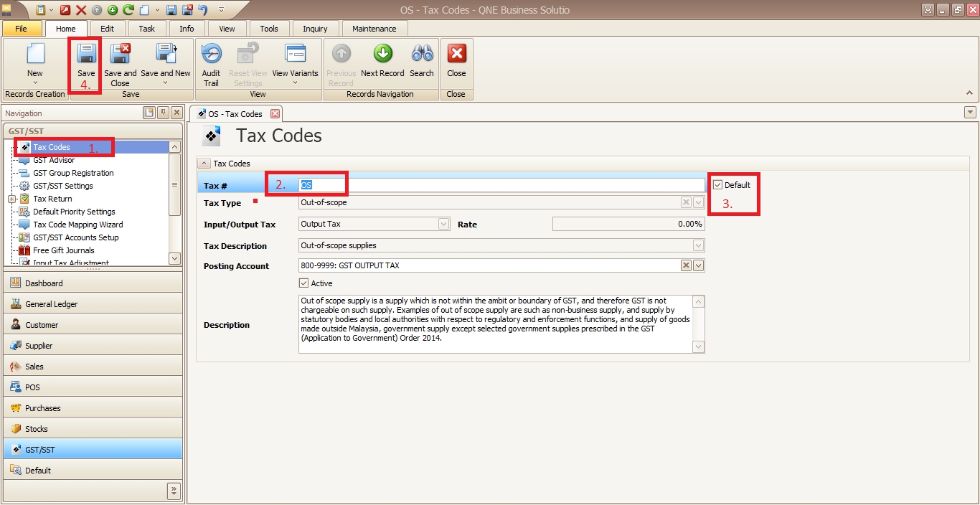The image size is (980, 505).
Task: Click the Search binoculars icon
Action: coord(422,54)
